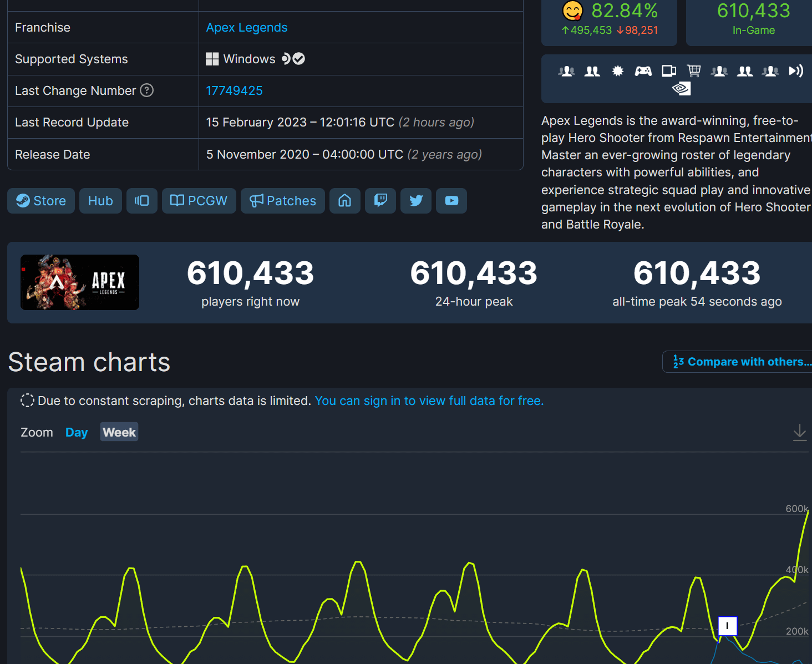Image resolution: width=812 pixels, height=664 pixels.
Task: Click the Steam Deck compatibility icon
Action: click(x=285, y=59)
